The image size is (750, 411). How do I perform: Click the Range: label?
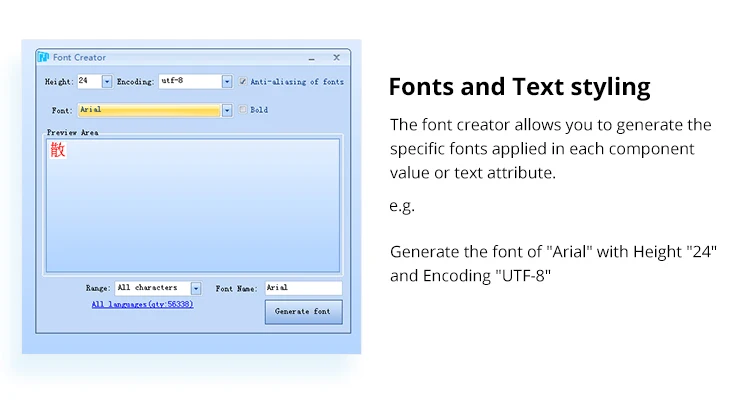tap(98, 288)
